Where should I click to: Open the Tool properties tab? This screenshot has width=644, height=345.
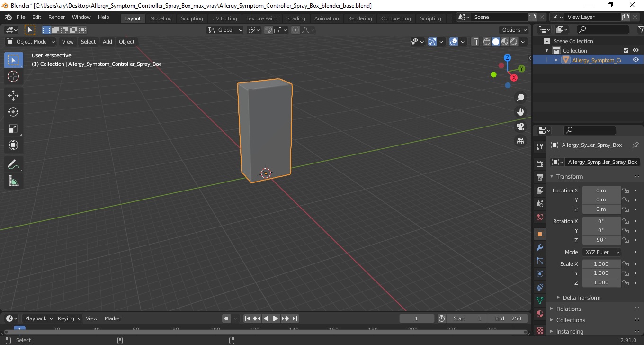click(539, 146)
